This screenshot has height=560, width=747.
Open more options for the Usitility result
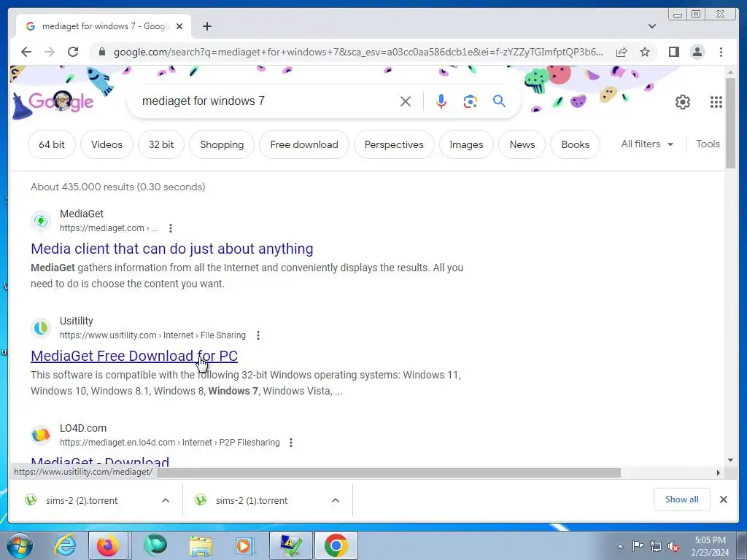pyautogui.click(x=258, y=335)
